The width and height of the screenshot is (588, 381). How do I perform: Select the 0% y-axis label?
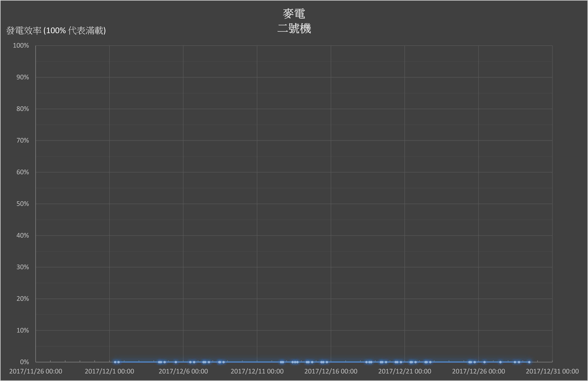point(24,362)
